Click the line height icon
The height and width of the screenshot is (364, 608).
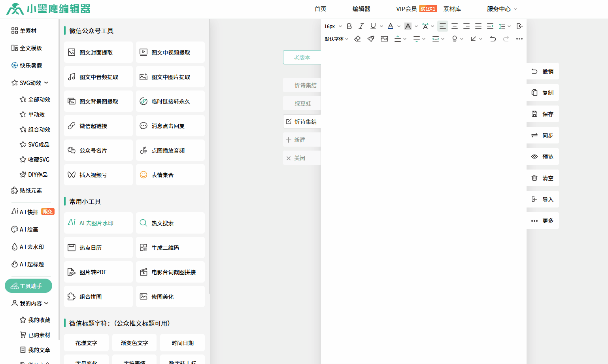502,26
